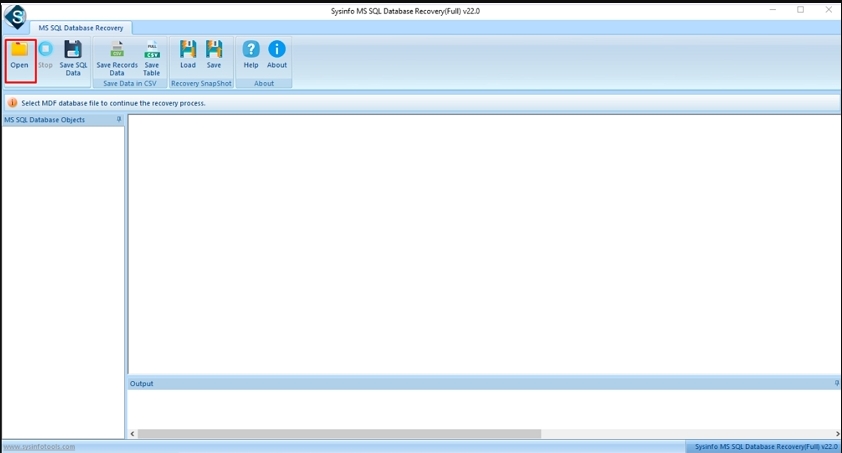
Task: Pin the Output panel
Action: (x=837, y=383)
